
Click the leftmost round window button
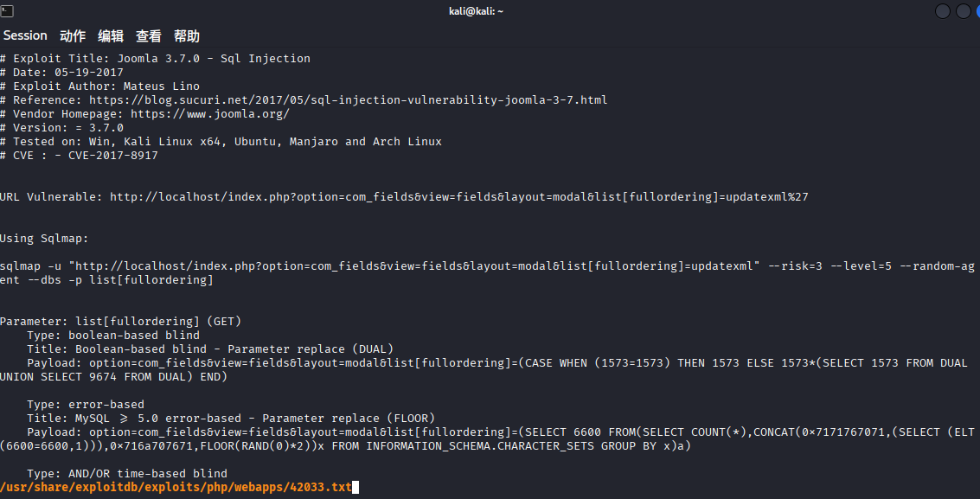pos(943,11)
